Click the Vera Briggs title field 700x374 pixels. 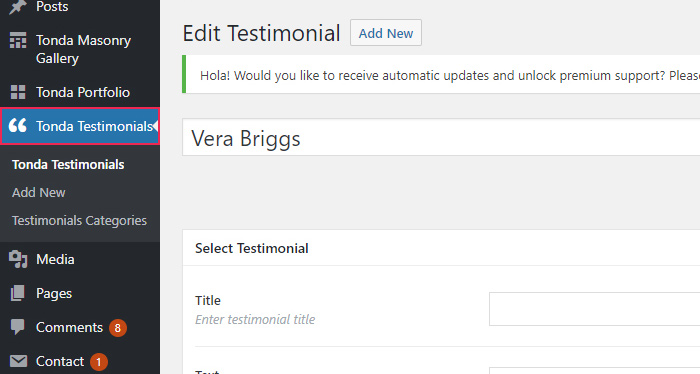(441, 137)
